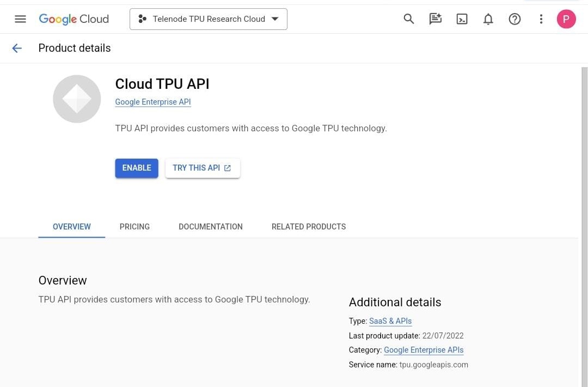This screenshot has height=387, width=588.
Task: Select the OVERVIEW tab
Action: [72, 227]
